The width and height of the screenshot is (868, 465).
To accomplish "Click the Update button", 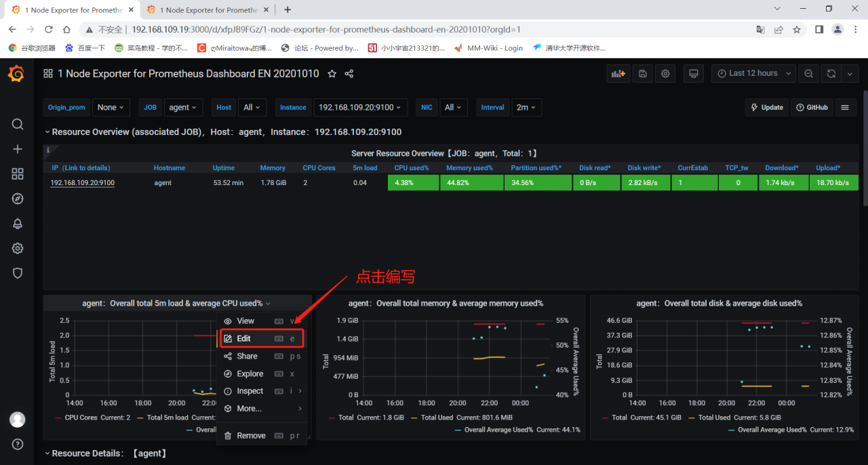I will tap(766, 107).
